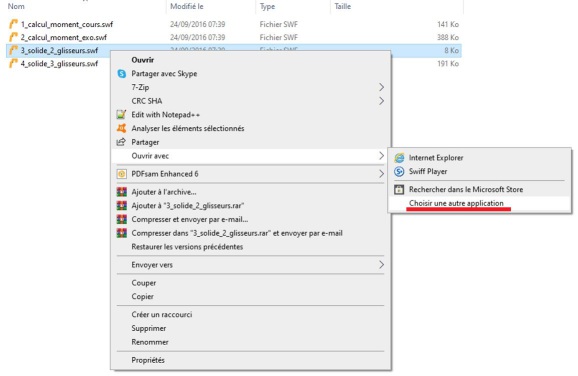The width and height of the screenshot is (578, 376).
Task: Expand the CRC SHA submenu arrow
Action: pos(381,101)
